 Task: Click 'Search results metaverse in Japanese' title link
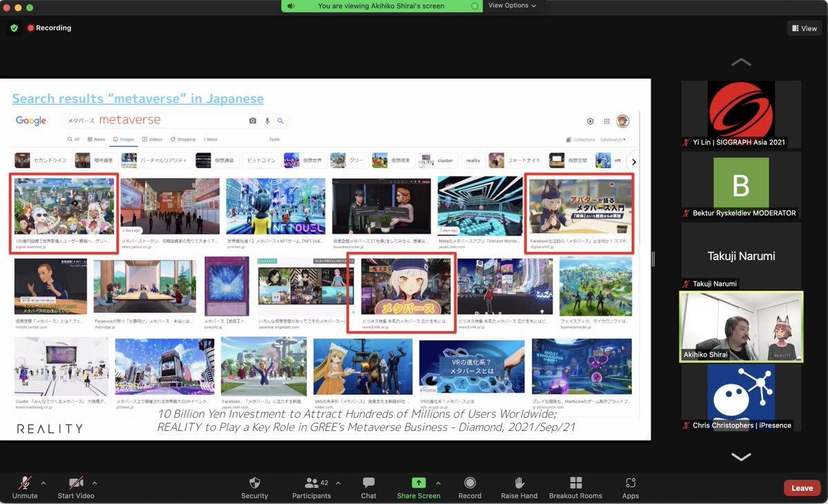tap(138, 99)
